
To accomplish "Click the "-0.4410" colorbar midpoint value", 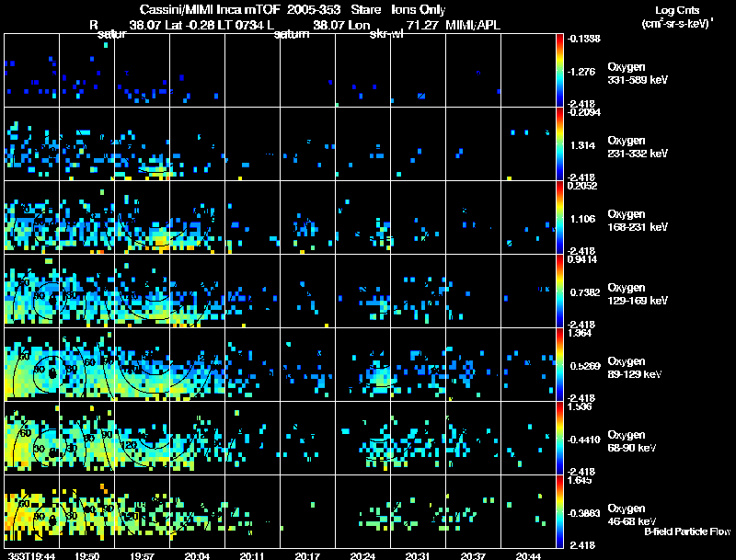I will tap(583, 440).
